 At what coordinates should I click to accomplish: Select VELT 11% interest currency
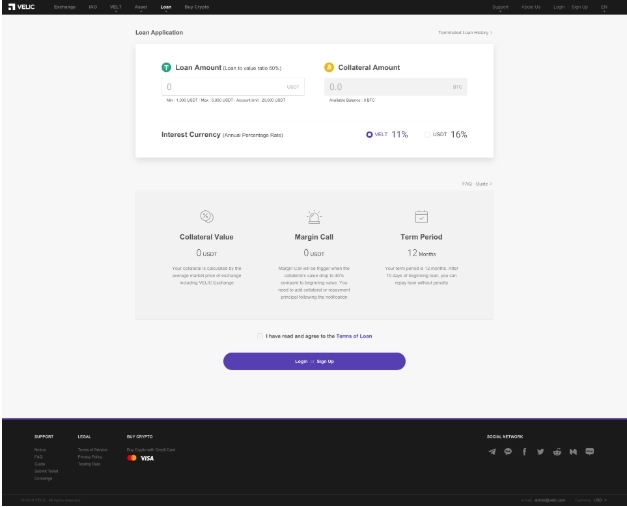click(369, 134)
